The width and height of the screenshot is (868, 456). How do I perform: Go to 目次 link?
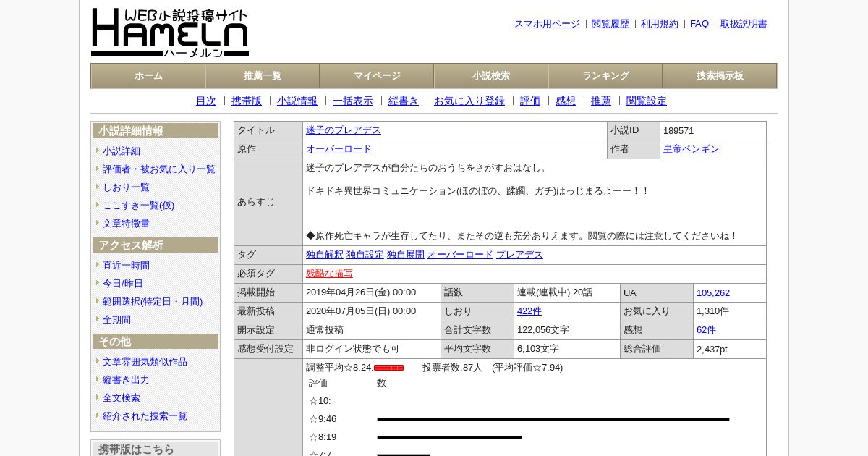point(206,101)
